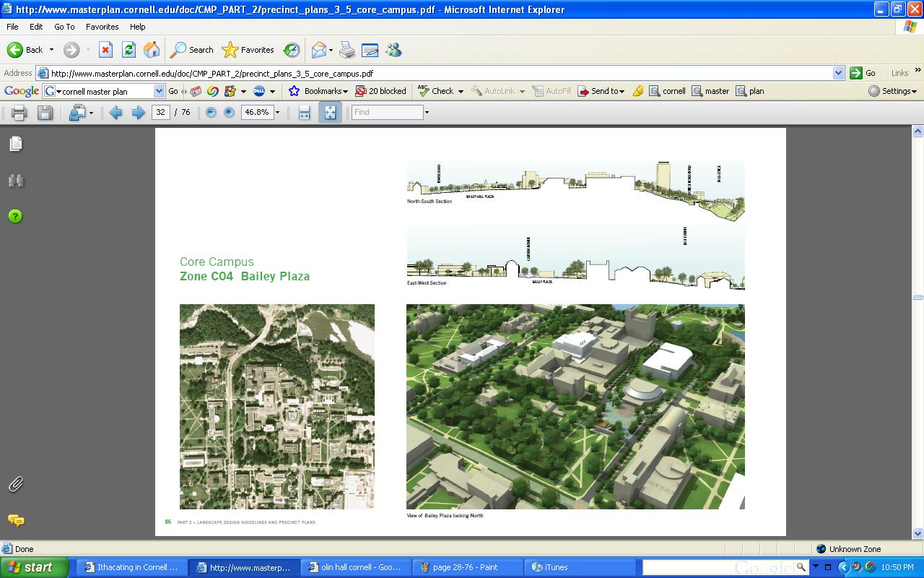
Task: Click the browser Home icon
Action: [x=152, y=50]
